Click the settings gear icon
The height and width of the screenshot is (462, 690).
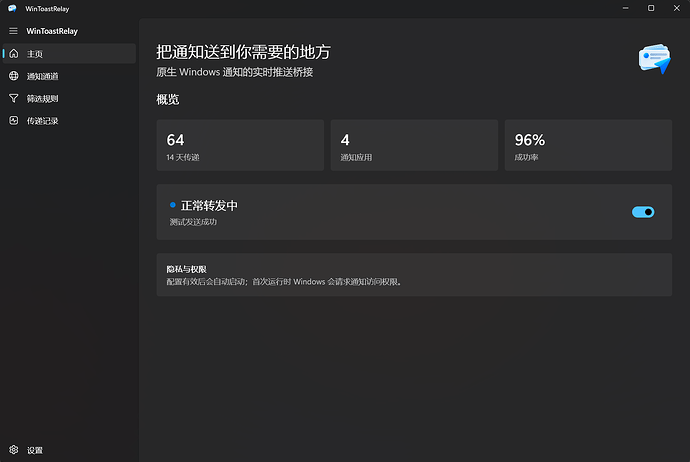pos(14,449)
